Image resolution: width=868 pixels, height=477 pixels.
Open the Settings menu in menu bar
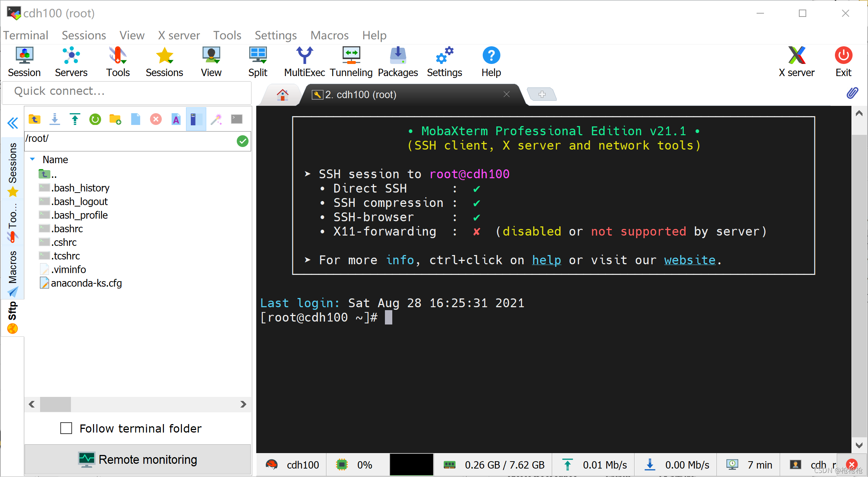point(276,35)
